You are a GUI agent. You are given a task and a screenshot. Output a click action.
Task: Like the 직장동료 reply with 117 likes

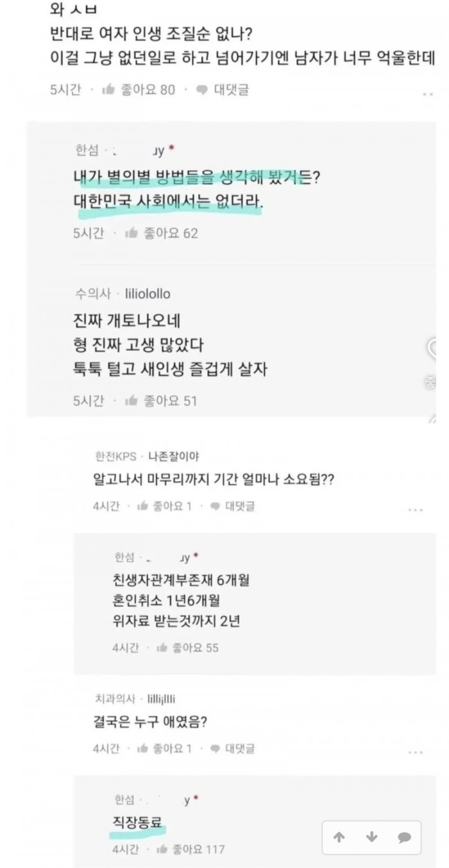click(x=162, y=849)
